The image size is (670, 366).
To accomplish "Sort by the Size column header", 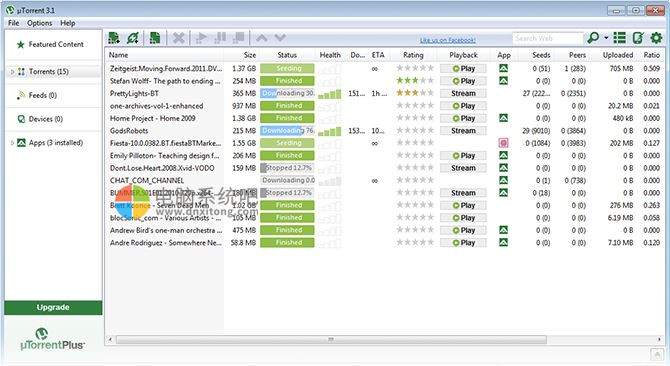I will pyautogui.click(x=250, y=55).
